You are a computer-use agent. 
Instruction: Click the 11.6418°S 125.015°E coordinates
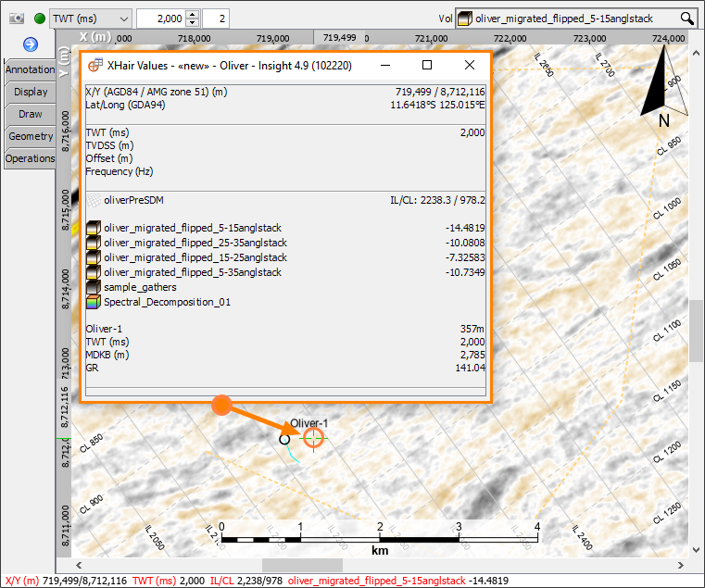click(x=437, y=105)
